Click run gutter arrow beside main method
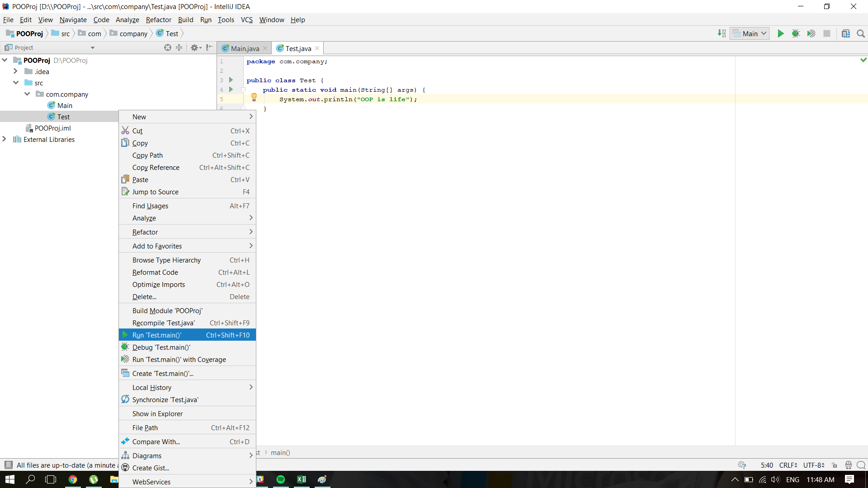Screen dimensions: 868x488 click(231, 89)
